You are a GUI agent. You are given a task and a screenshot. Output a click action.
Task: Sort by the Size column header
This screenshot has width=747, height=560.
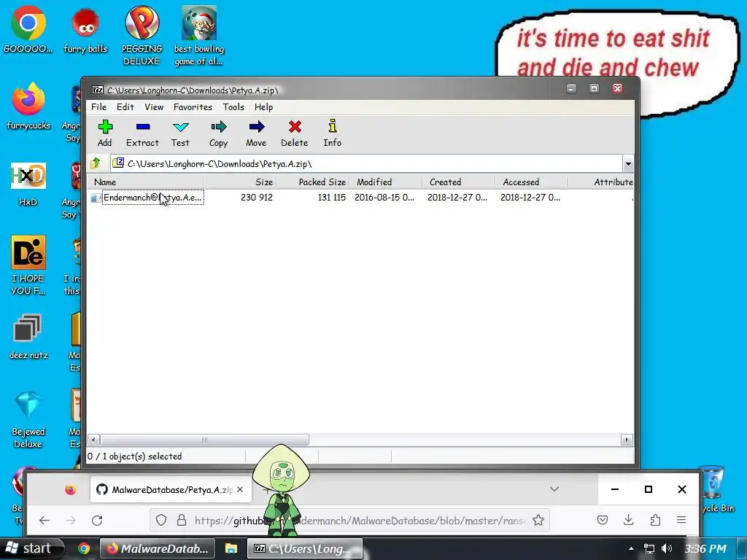[x=240, y=182]
